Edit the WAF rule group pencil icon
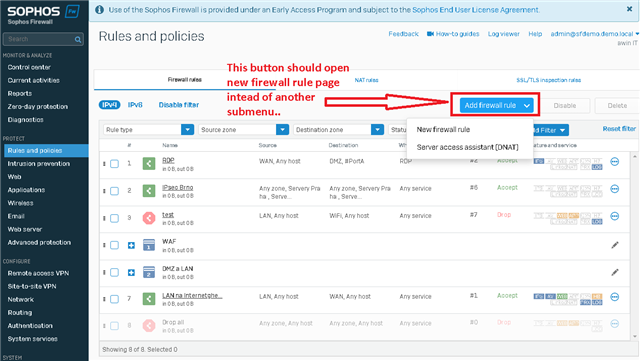 point(615,245)
